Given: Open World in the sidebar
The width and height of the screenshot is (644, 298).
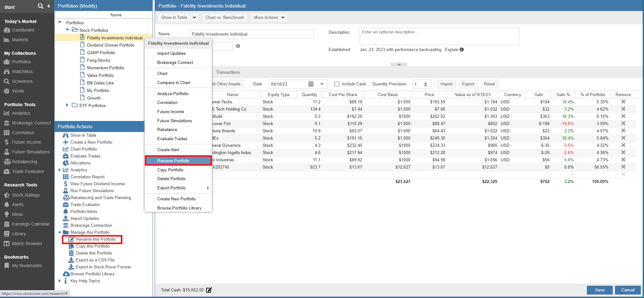Looking at the screenshot, I should pos(18,91).
